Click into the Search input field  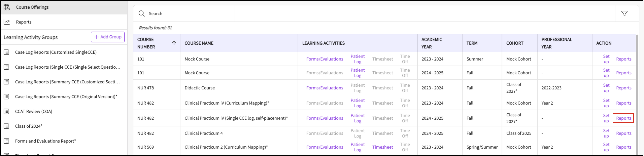(x=190, y=13)
